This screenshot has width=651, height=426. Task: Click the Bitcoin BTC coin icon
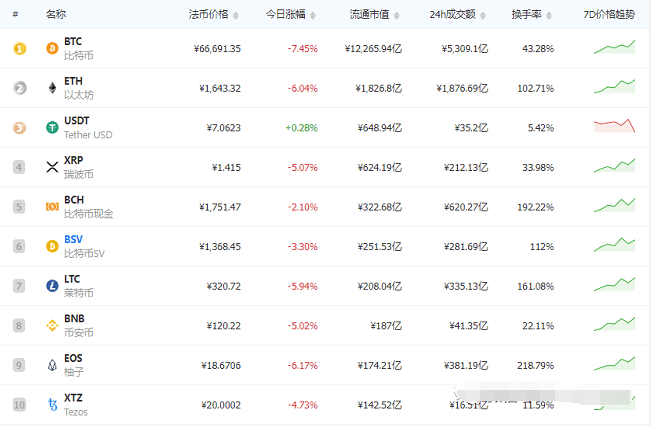pos(52,49)
